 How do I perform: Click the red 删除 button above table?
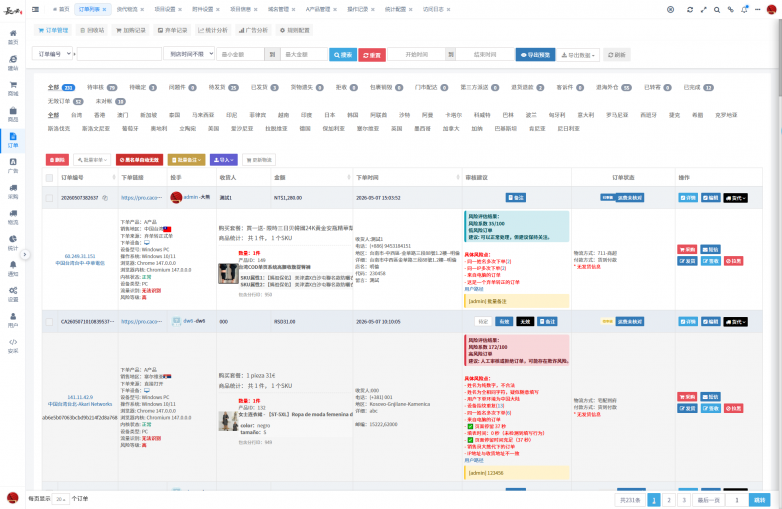[x=57, y=160]
